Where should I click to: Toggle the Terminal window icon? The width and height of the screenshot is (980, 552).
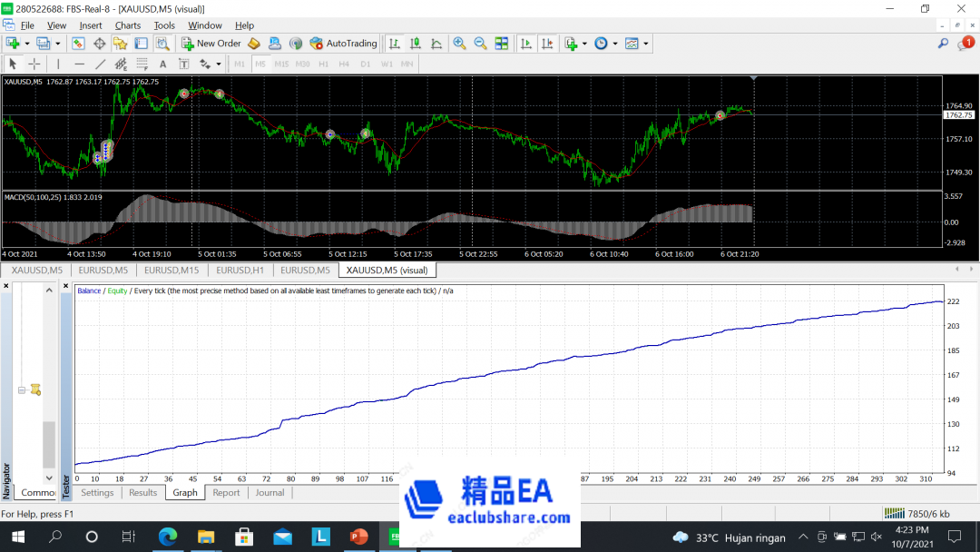click(142, 44)
